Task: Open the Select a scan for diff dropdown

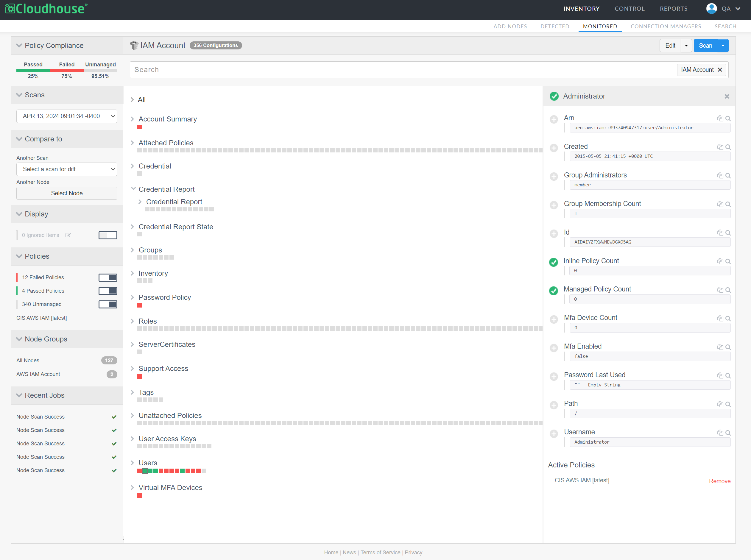Action: point(67,169)
